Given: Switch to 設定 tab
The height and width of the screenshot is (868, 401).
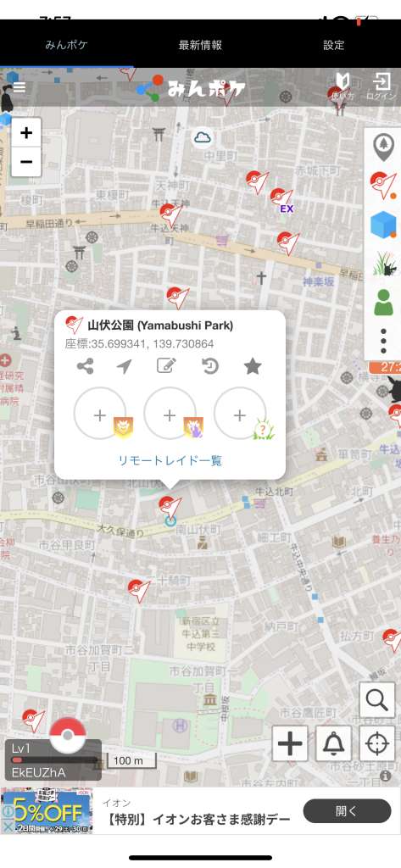Looking at the screenshot, I should pyautogui.click(x=334, y=46).
